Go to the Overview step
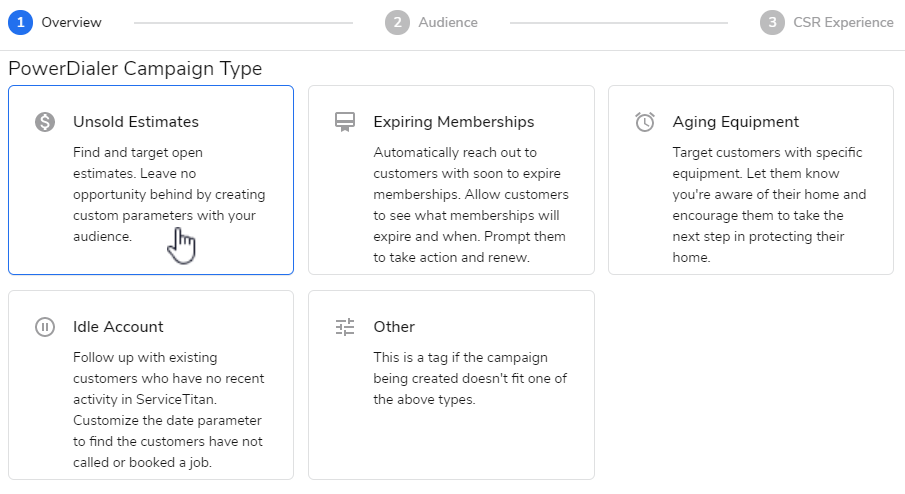This screenshot has width=905, height=494. 71,22
